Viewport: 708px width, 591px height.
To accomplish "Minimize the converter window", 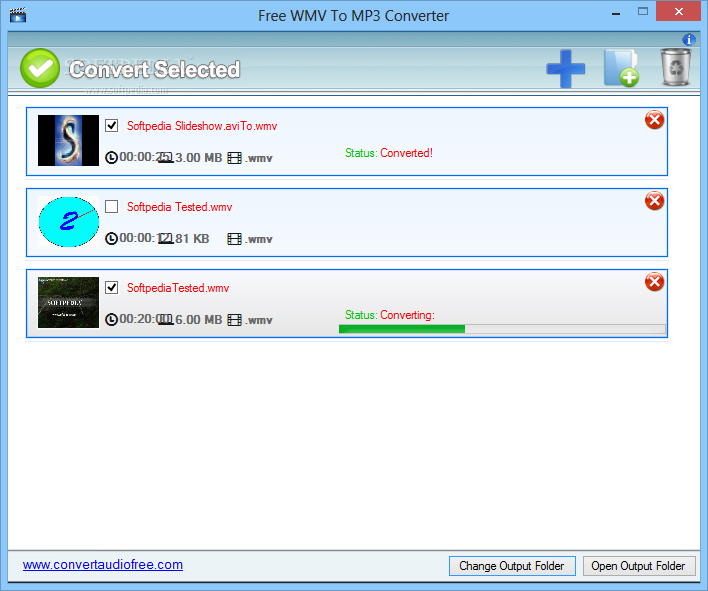I will pyautogui.click(x=615, y=14).
